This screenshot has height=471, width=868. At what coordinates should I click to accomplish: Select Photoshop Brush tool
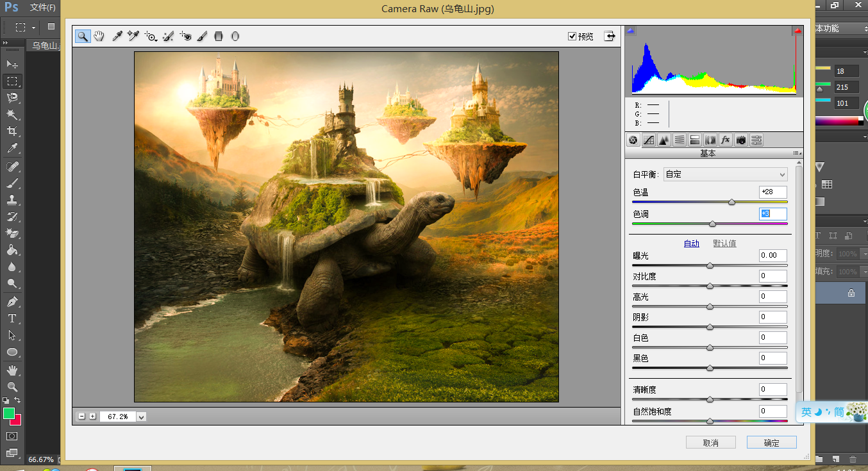click(12, 183)
